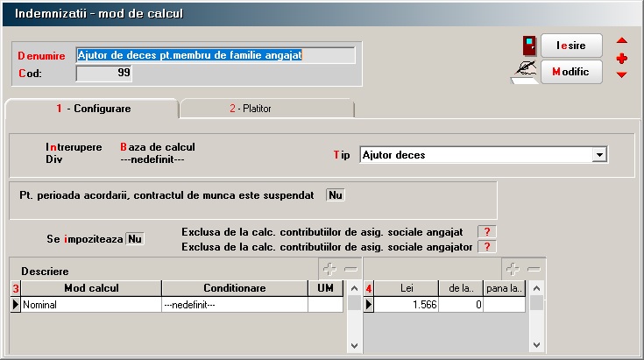Screen dimensions: 644x360
Task: Click plus icon above Mod calcul grid
Action: coord(329,269)
